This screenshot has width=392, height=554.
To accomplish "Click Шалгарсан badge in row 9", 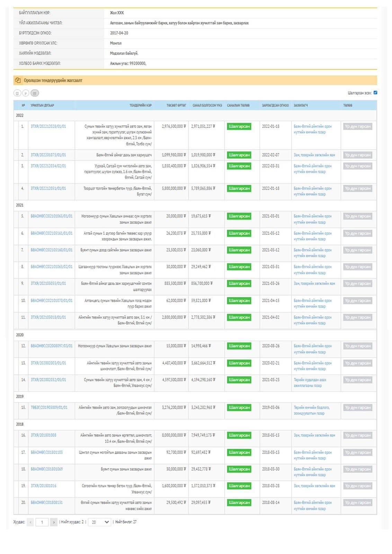I will tap(239, 283).
